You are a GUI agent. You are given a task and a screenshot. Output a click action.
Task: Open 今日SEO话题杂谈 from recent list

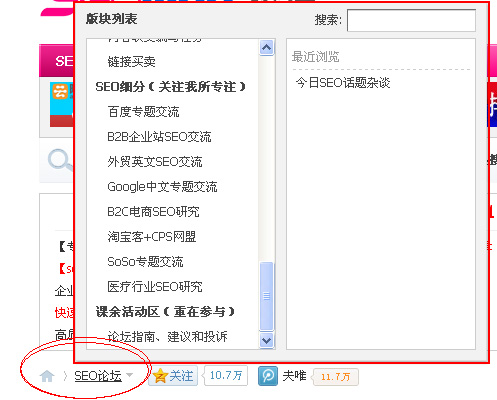point(343,82)
